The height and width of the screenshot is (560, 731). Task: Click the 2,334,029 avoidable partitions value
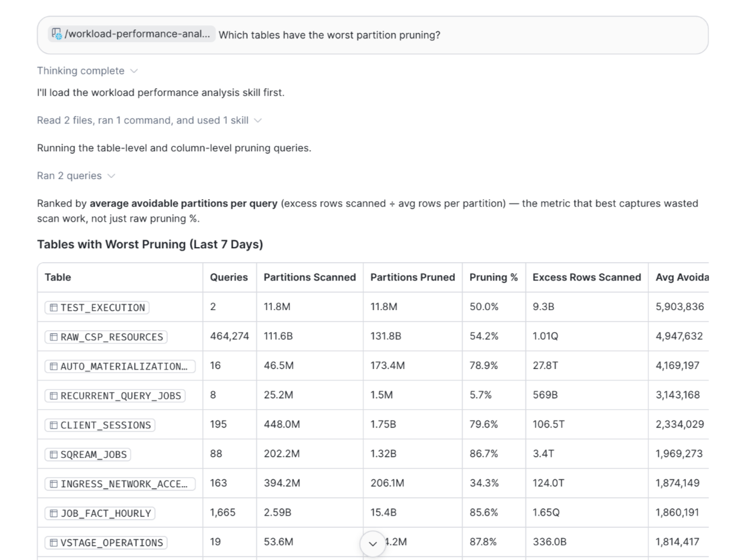click(x=680, y=424)
